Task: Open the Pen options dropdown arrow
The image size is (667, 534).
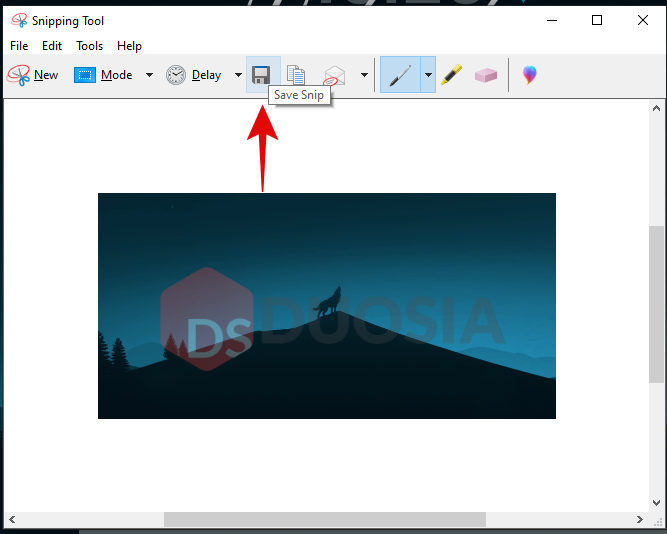Action: click(428, 75)
